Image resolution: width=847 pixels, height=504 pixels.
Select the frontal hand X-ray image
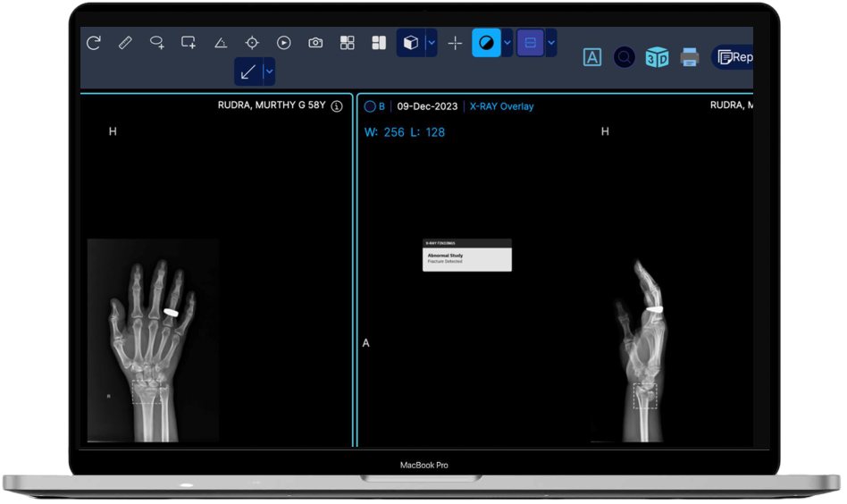point(153,340)
